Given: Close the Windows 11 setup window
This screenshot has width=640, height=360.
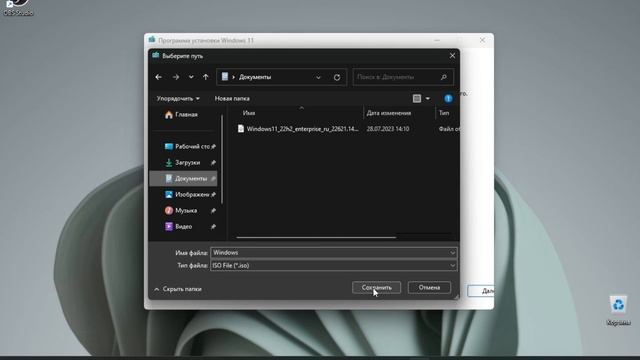Looking at the screenshot, I should (x=482, y=40).
